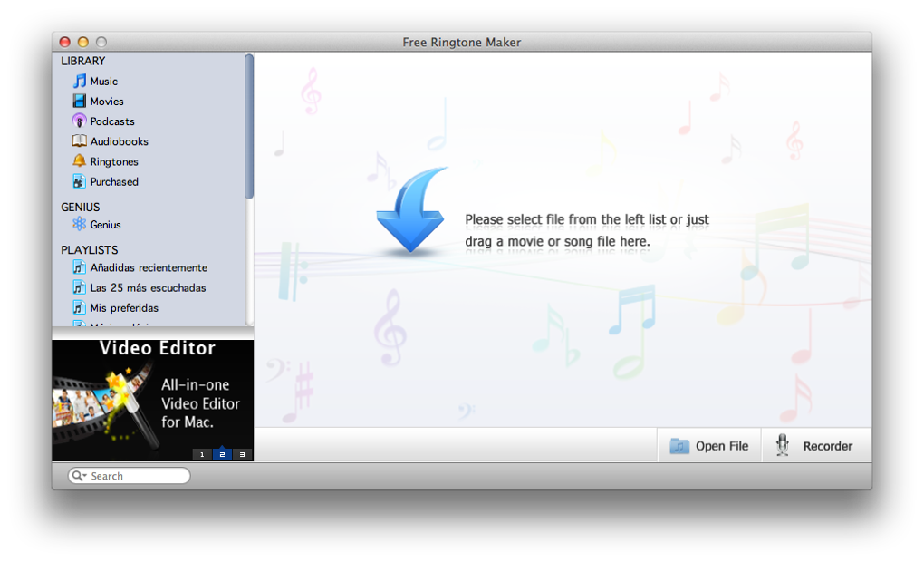This screenshot has height=562, width=924.
Task: Click the Las 25 más escuchadas playlist icon
Action: coord(79,287)
